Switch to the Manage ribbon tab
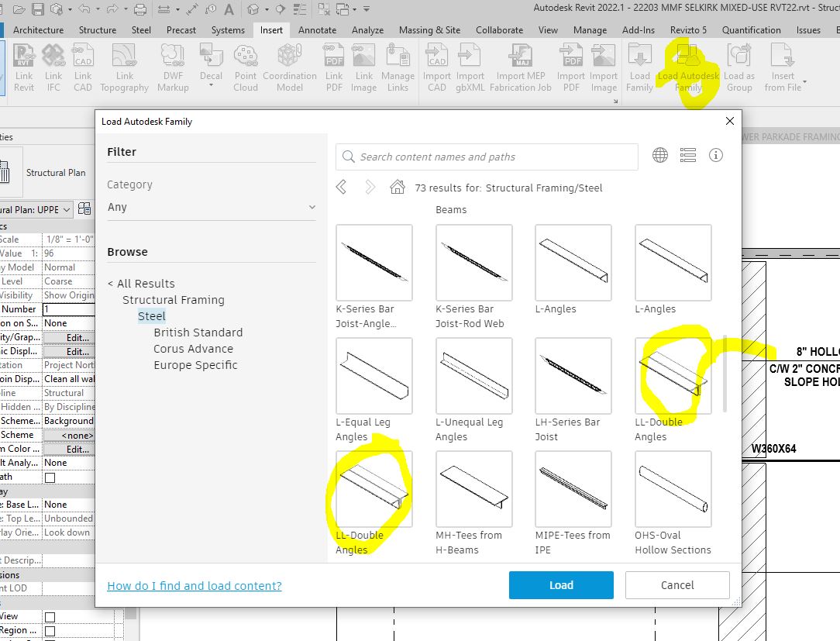 [x=590, y=30]
